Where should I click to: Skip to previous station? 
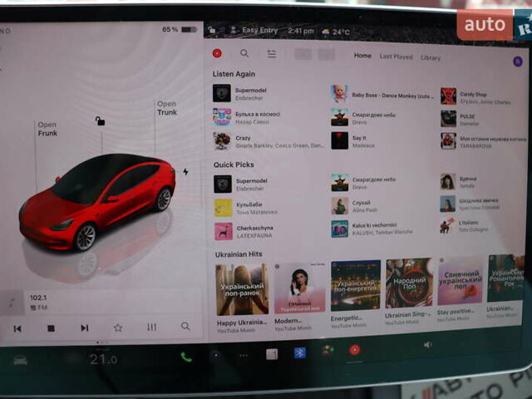17,328
